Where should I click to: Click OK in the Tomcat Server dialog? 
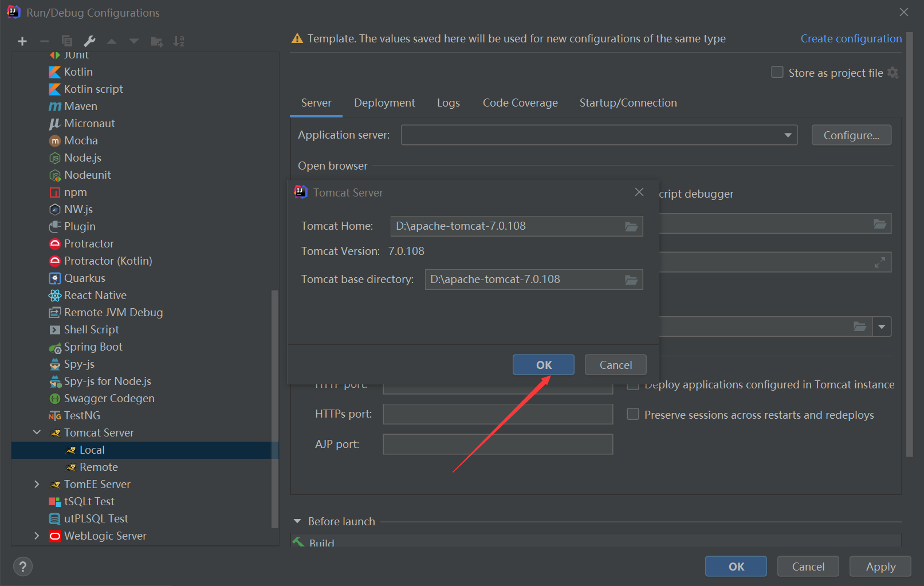[543, 365]
